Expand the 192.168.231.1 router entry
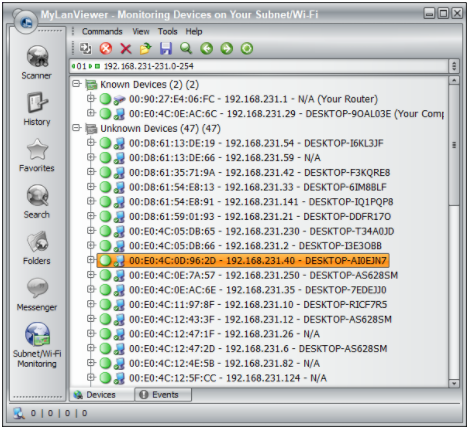 pos(91,98)
